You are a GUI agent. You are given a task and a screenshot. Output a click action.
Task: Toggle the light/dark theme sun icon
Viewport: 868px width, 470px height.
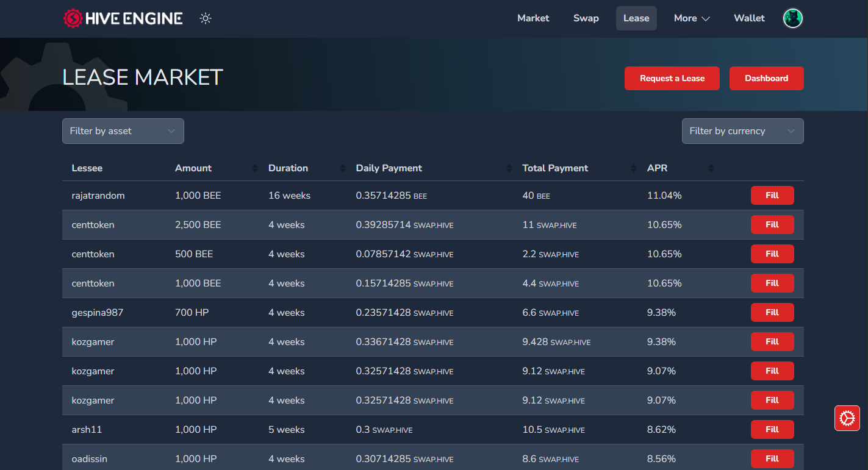tap(206, 18)
